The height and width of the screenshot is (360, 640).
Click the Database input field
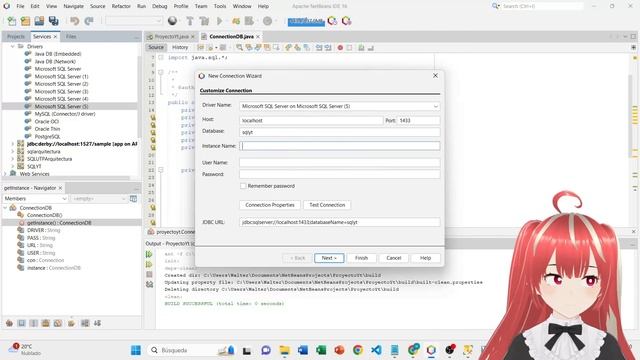340,132
